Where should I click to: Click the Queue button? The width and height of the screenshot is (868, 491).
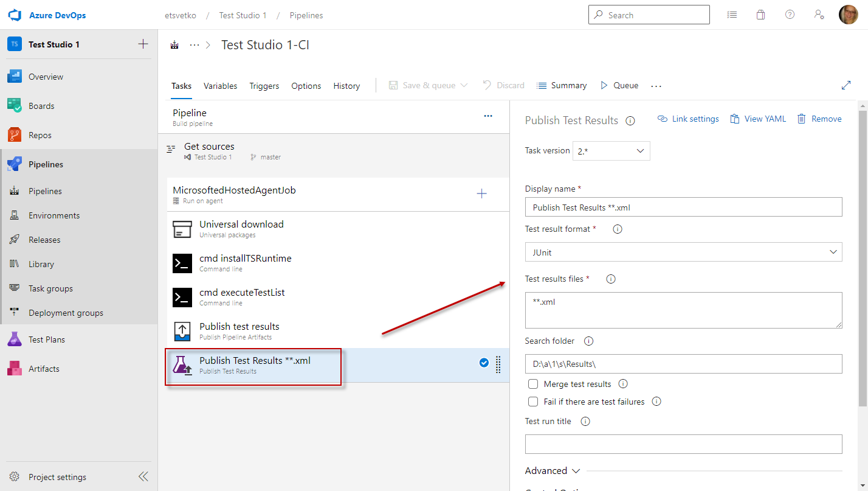[x=619, y=85]
